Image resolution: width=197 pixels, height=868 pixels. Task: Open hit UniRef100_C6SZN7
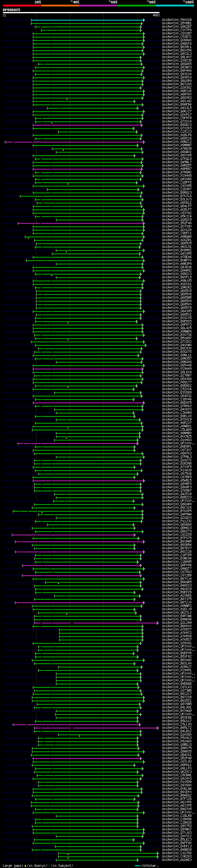177,33
